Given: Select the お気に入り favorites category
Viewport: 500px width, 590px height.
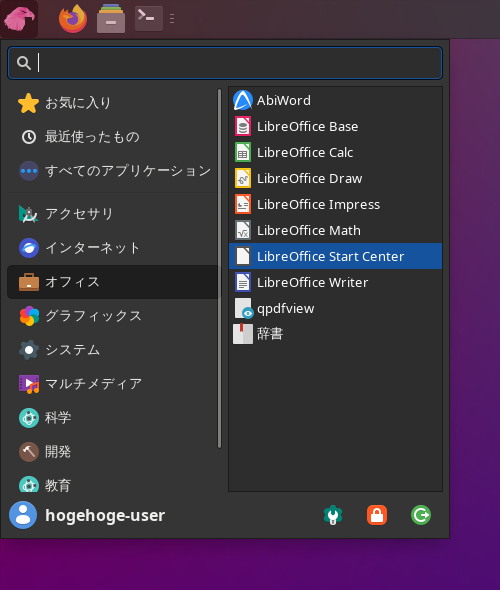Looking at the screenshot, I should 112,103.
